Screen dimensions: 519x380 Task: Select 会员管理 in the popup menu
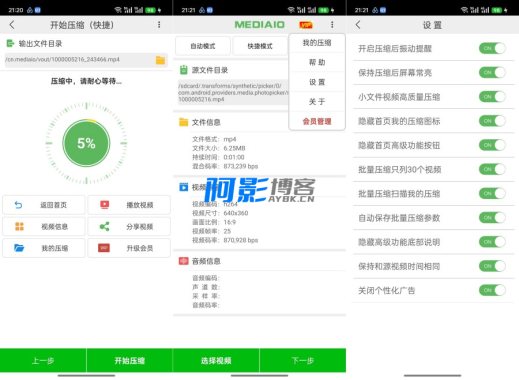click(x=317, y=121)
